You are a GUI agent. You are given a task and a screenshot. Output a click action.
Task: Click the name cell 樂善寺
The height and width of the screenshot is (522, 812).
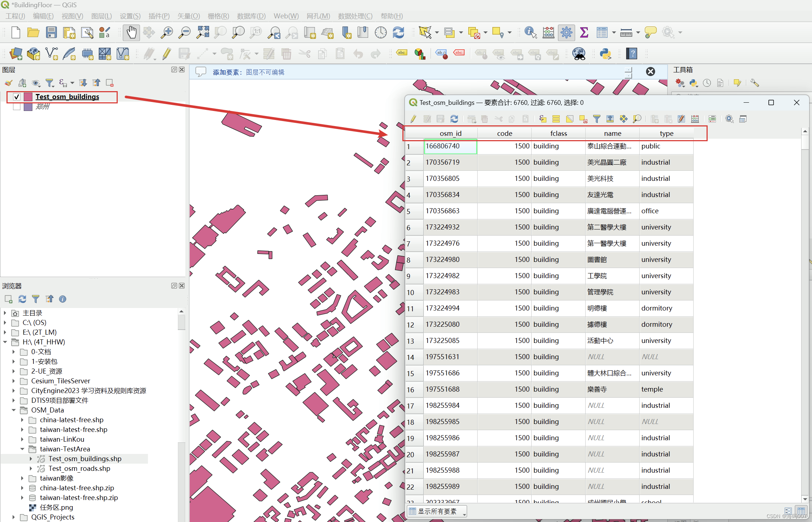pos(612,389)
